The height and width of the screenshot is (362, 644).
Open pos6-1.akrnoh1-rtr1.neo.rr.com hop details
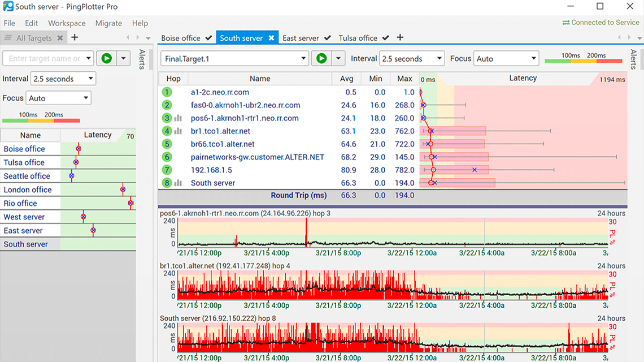[x=242, y=118]
